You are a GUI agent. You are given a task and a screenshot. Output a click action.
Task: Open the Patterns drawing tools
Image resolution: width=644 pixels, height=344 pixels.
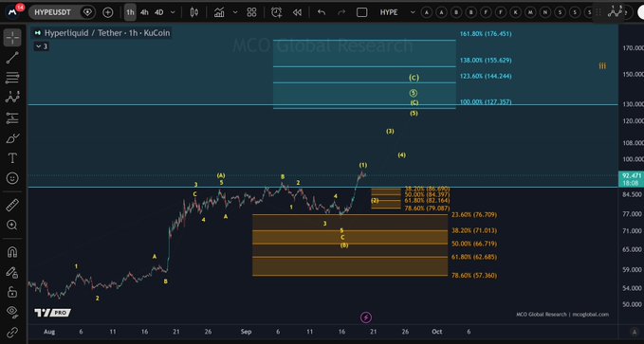[x=12, y=98]
